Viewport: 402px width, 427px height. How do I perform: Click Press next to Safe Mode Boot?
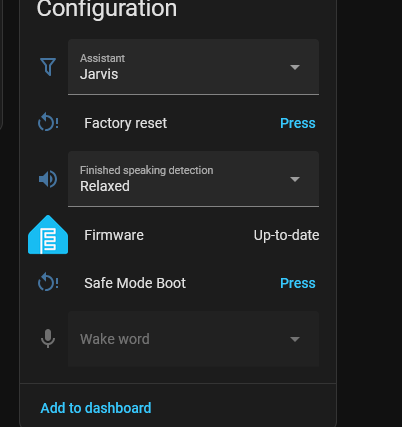tap(298, 283)
